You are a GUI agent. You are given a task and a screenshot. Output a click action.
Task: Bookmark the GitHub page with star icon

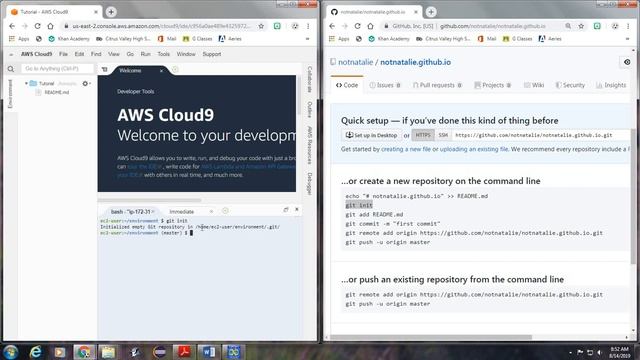coord(581,26)
